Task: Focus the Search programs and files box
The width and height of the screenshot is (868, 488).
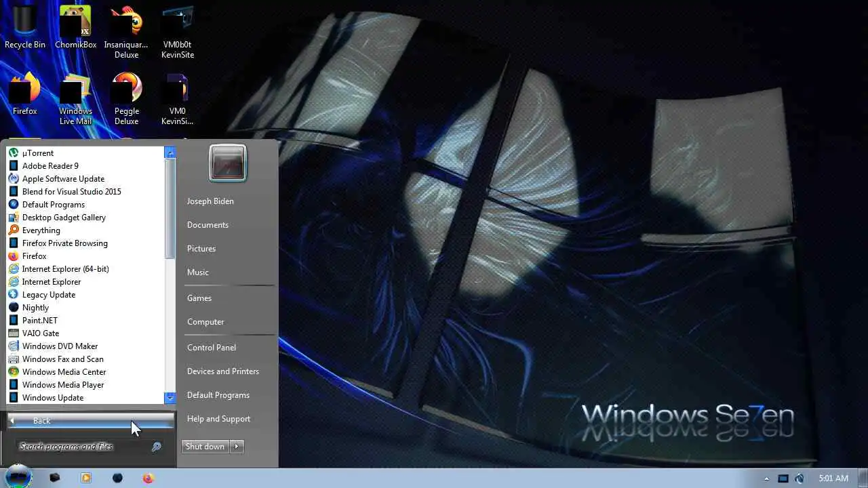Action: (83, 447)
